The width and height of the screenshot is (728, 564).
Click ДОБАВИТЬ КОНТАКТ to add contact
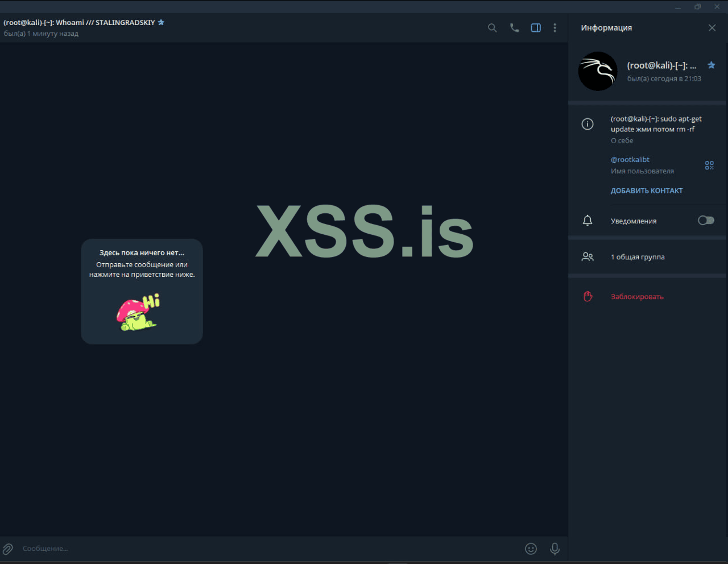[x=647, y=191]
